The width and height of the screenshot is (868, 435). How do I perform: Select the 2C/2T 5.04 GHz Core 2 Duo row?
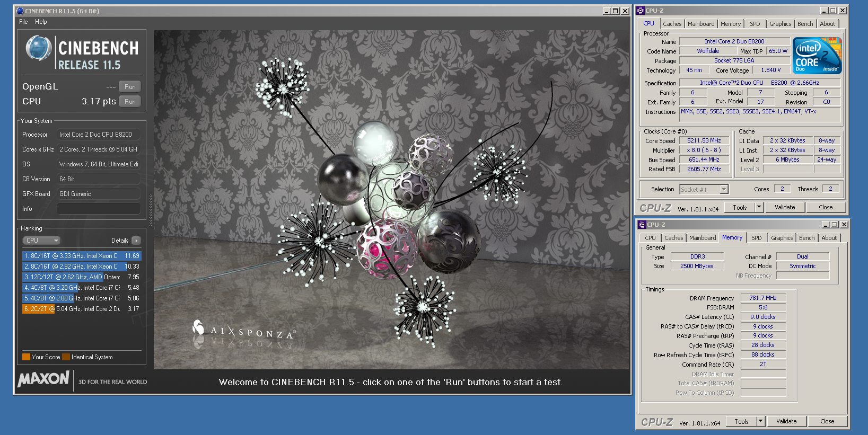82,309
